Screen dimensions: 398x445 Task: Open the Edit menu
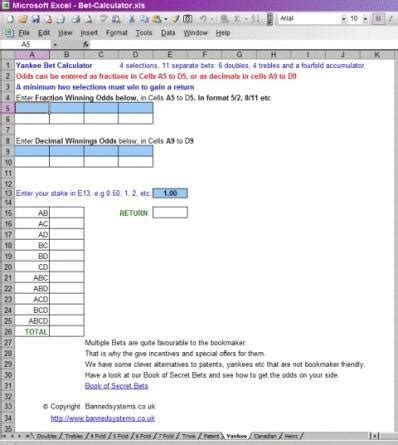tap(44, 33)
